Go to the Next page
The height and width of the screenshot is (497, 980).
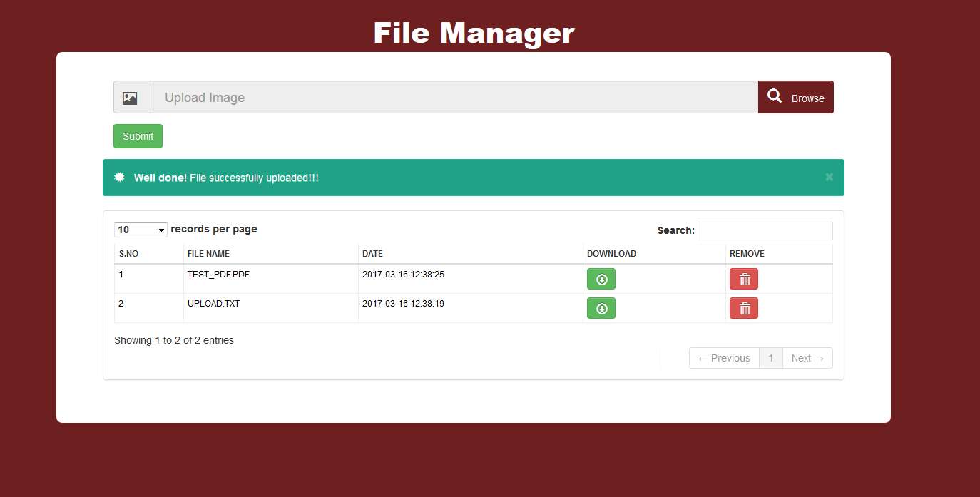coord(807,357)
